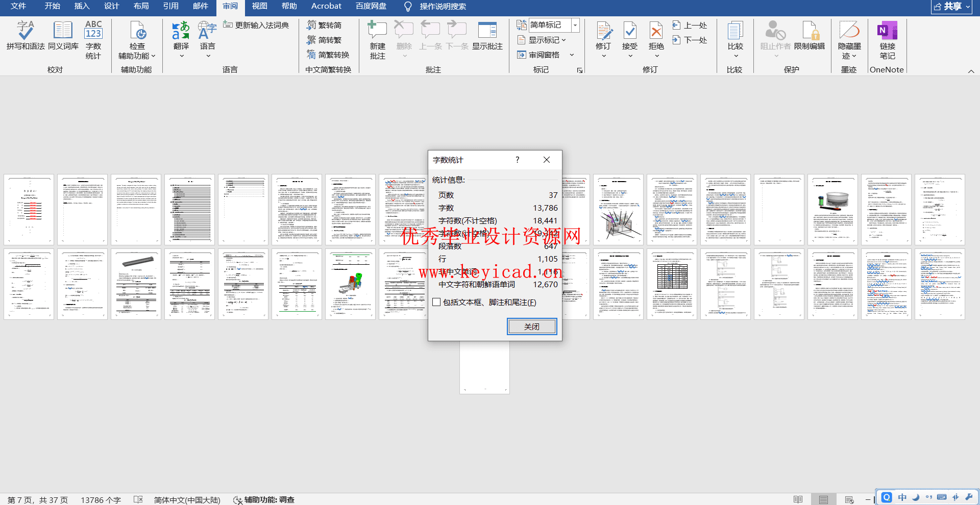Click the 共享 (Share) button
Viewport: 980px width, 505px height.
pos(951,7)
